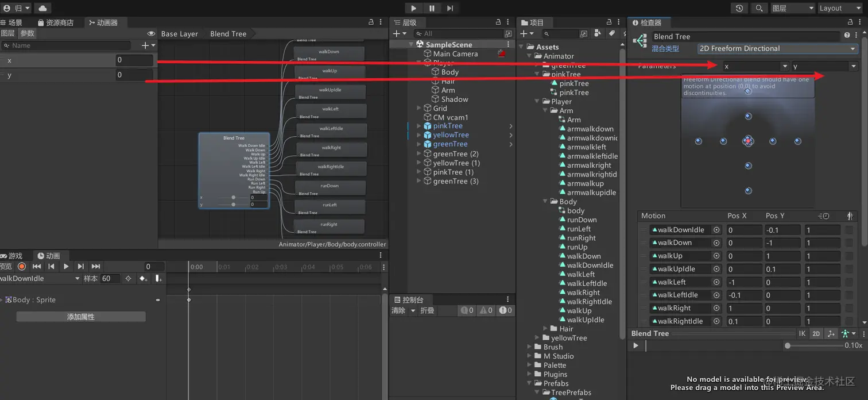Click the walkDown motion object picker circle

click(716, 243)
